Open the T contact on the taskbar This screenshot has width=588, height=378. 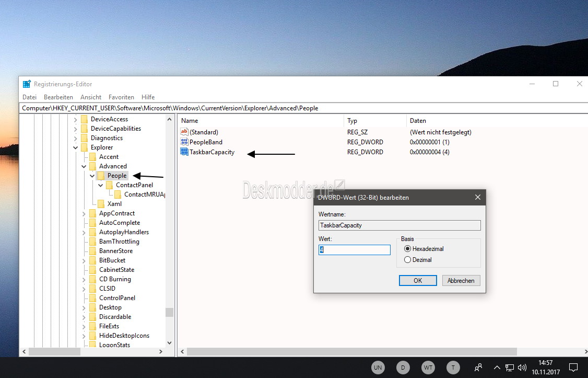coord(453,368)
